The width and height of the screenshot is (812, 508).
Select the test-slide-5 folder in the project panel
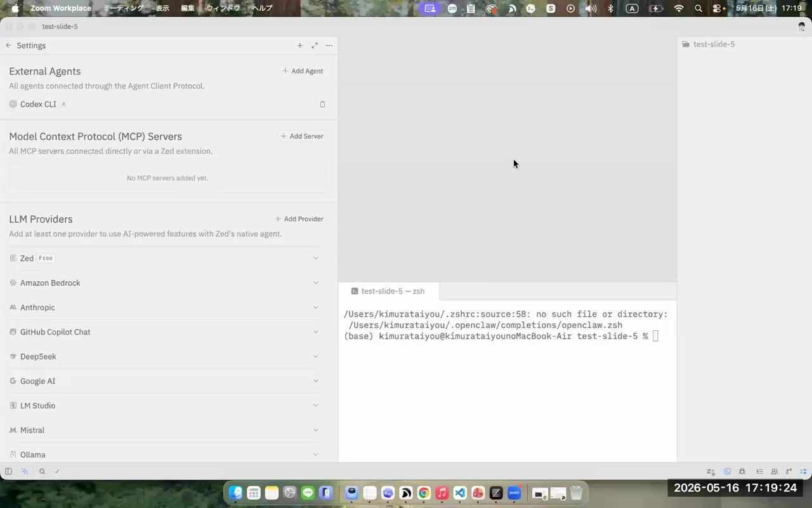click(709, 44)
